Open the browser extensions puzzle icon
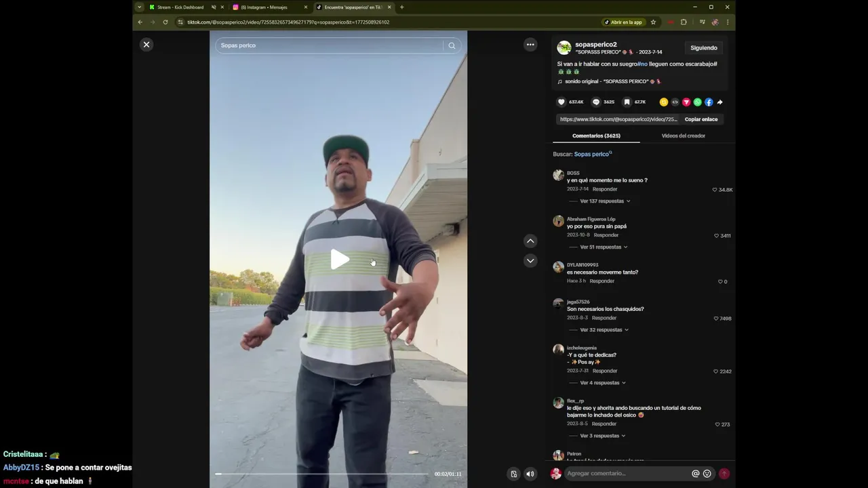 (684, 22)
